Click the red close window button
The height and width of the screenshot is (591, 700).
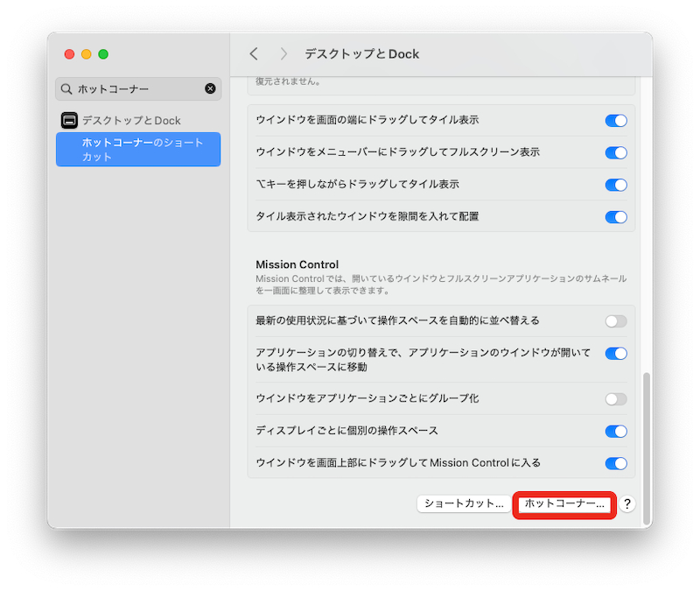[69, 54]
